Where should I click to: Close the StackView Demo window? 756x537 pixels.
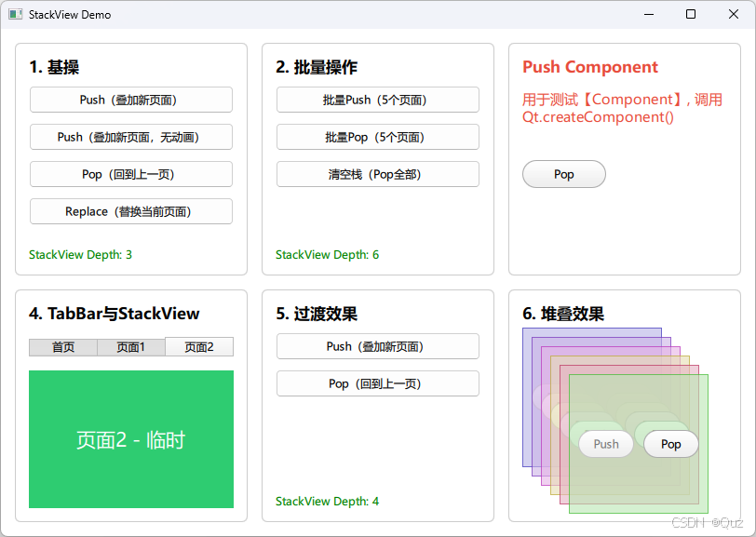click(x=734, y=15)
